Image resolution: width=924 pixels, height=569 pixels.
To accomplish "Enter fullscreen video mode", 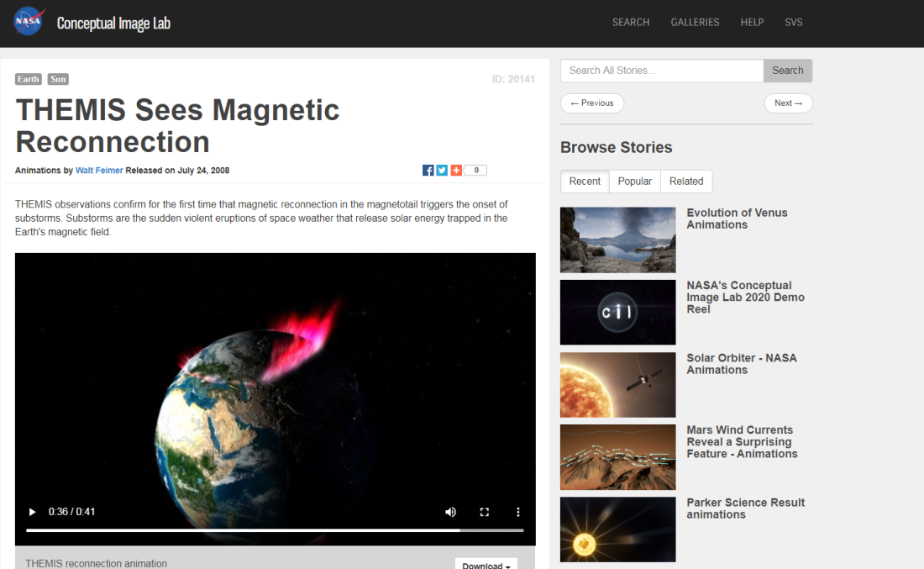I will click(x=485, y=512).
